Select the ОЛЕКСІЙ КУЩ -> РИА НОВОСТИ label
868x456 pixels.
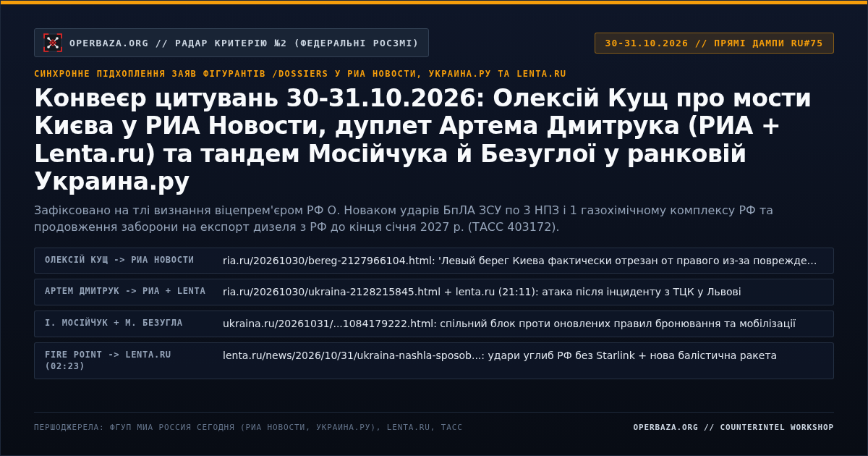coord(119,260)
